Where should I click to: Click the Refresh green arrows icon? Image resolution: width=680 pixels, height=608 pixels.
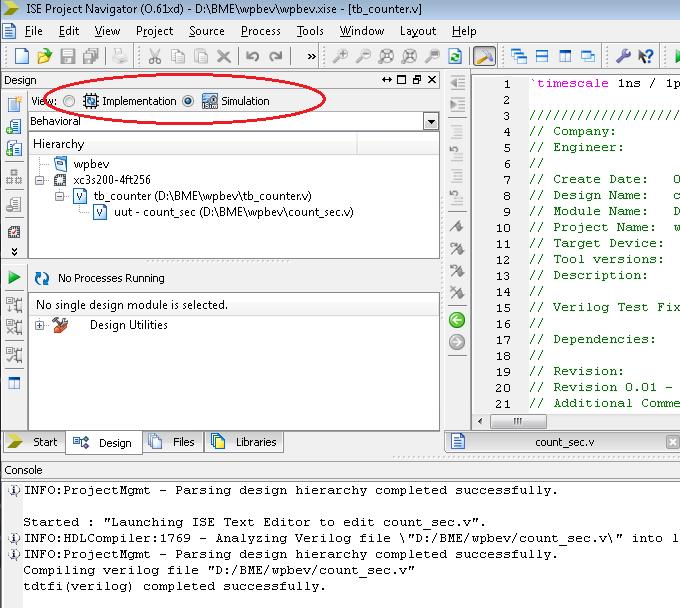(455, 56)
